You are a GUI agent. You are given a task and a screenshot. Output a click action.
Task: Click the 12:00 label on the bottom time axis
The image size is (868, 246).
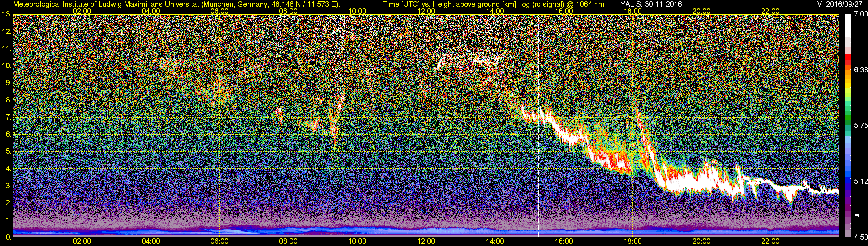[x=426, y=241]
